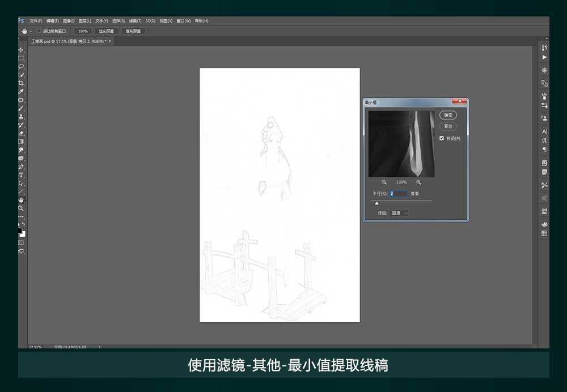This screenshot has width=567, height=392.
Task: Enable the 滚动所有窗口 option
Action: [39, 31]
